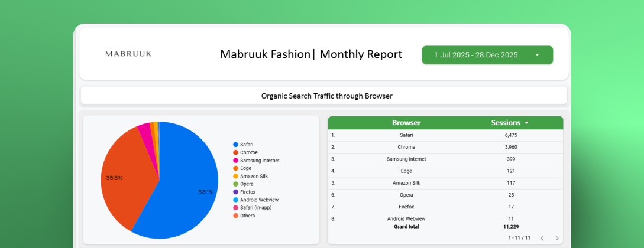Click the Sessions column header
The image size is (644, 248).
(506, 123)
